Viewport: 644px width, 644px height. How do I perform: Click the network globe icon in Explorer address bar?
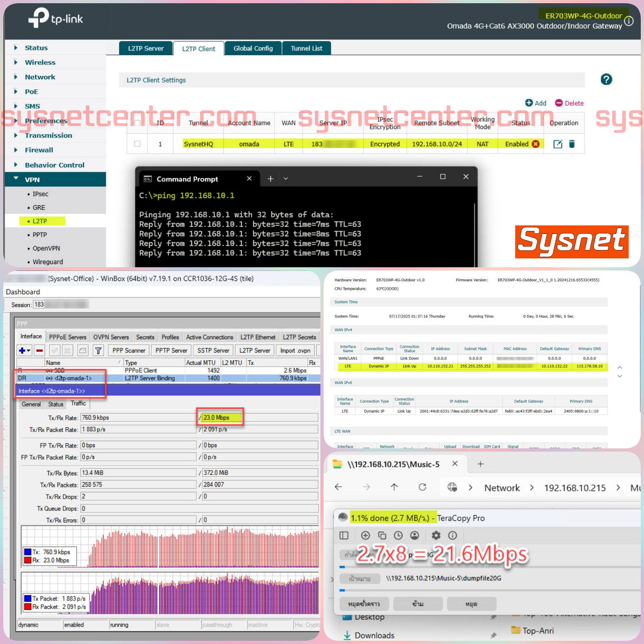pos(452,487)
